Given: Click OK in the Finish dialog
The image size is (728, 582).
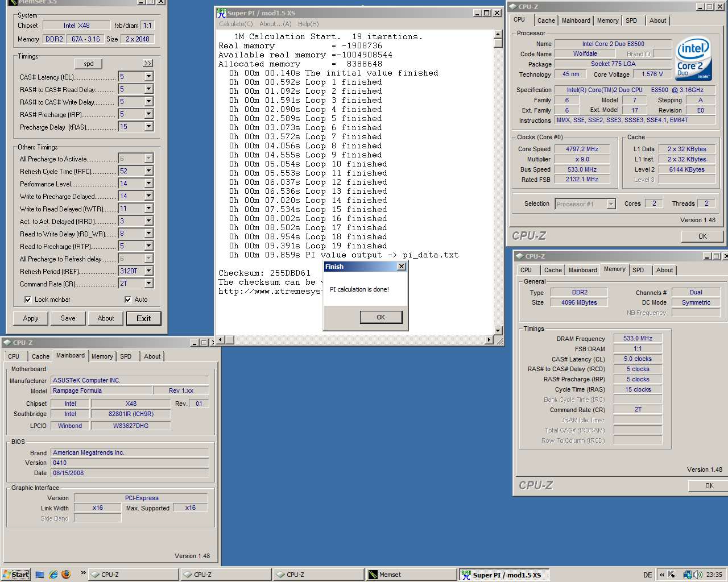Looking at the screenshot, I should [x=380, y=317].
